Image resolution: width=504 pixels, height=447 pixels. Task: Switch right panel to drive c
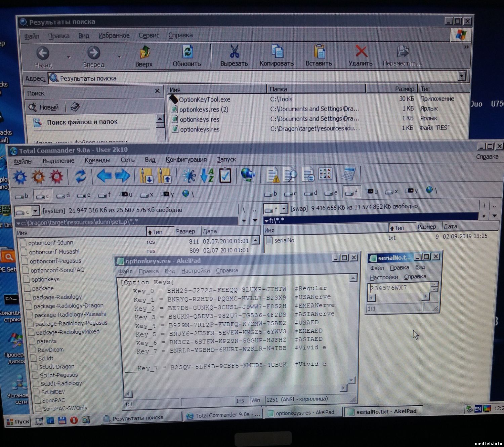coord(290,193)
